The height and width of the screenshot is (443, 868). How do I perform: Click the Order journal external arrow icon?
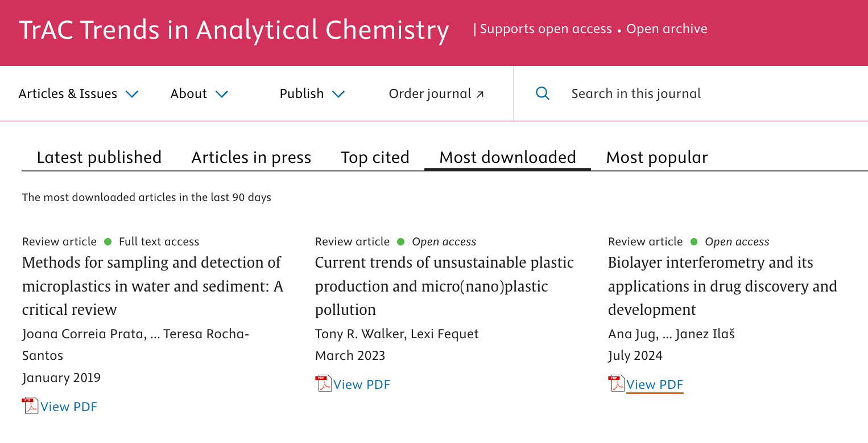(480, 94)
